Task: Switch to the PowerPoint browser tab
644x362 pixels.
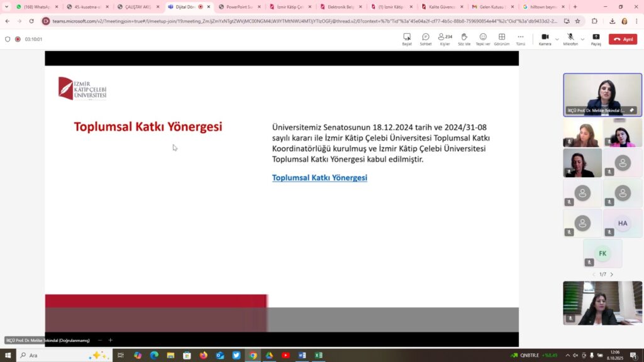Action: 235,7
